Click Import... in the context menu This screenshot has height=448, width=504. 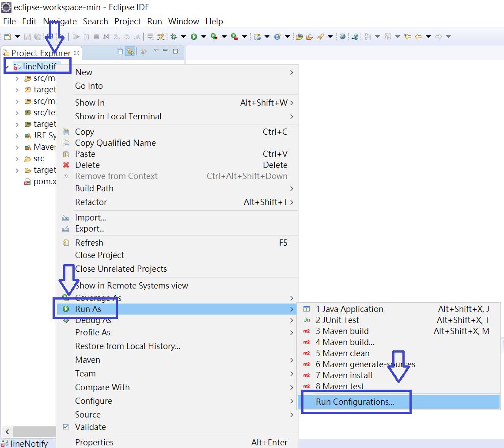(x=177, y=218)
